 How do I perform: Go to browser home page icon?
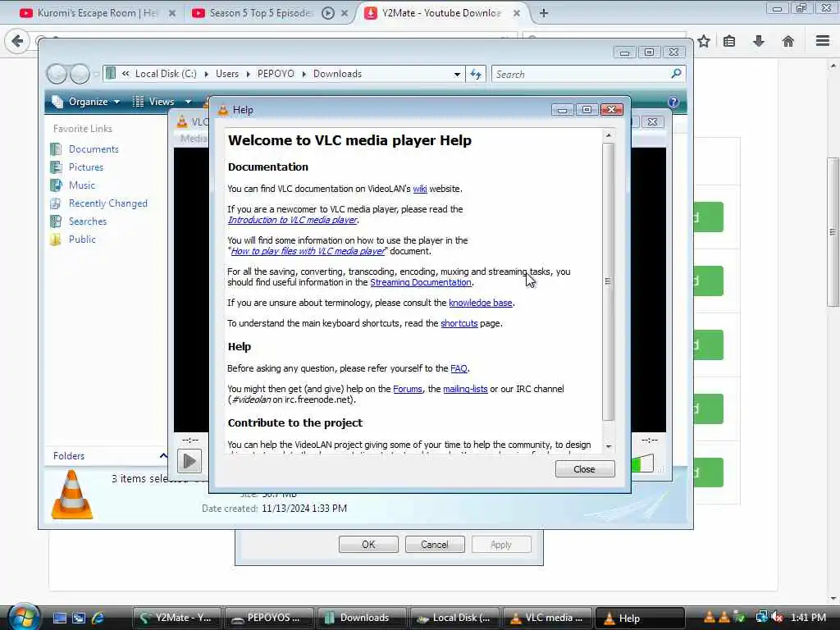788,41
